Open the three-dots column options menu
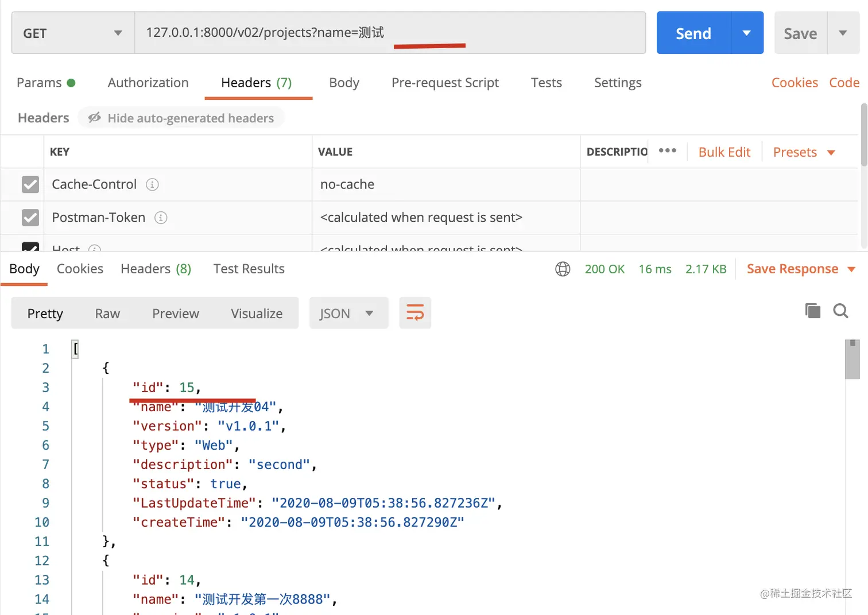 point(667,150)
